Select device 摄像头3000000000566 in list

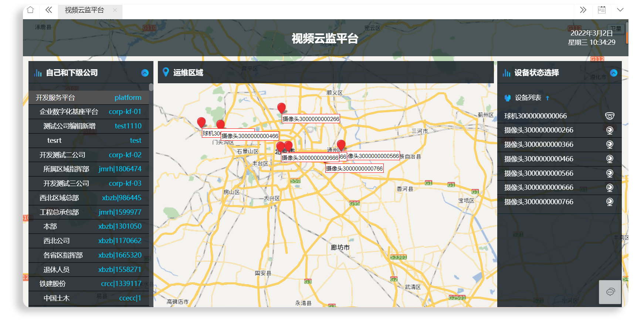coord(559,174)
